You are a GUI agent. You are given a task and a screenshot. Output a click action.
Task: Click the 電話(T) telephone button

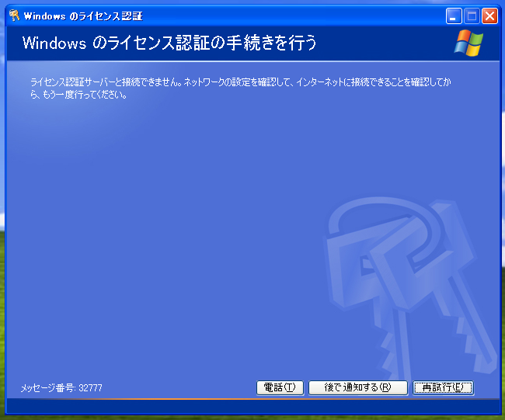point(280,387)
